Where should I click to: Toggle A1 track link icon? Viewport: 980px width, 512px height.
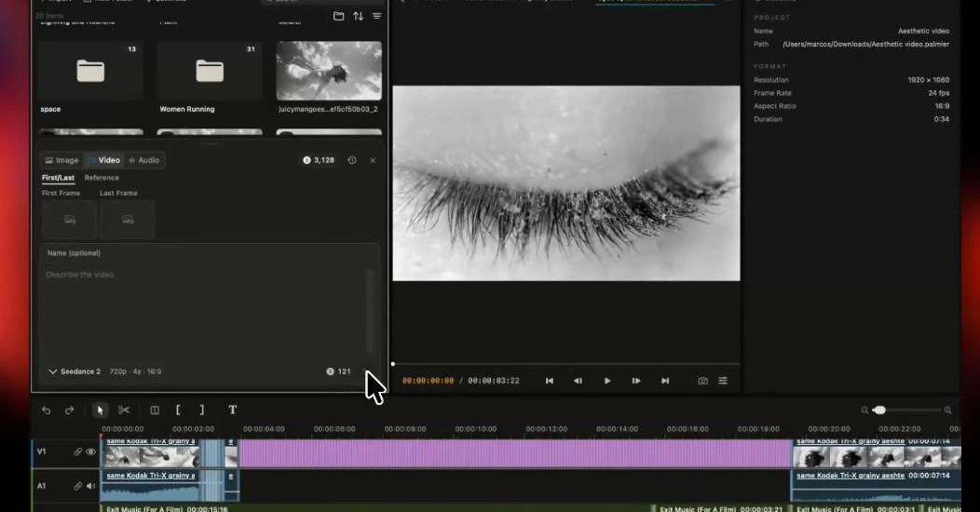[77, 486]
